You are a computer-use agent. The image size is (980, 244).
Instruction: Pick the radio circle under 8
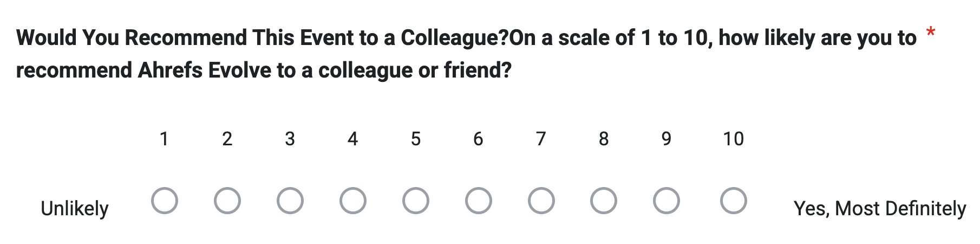604,201
